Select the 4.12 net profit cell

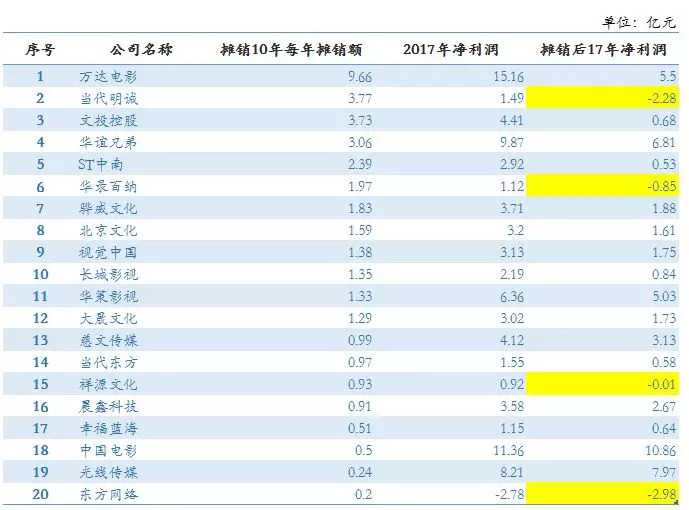click(512, 340)
